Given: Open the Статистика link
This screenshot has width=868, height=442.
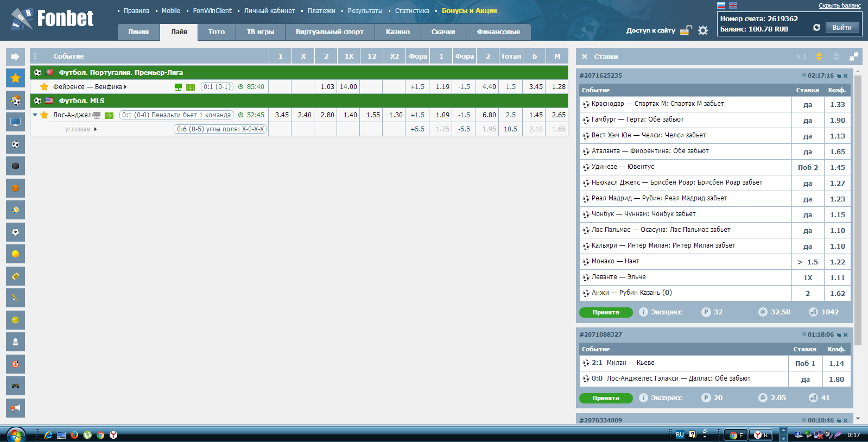Looking at the screenshot, I should [x=412, y=11].
